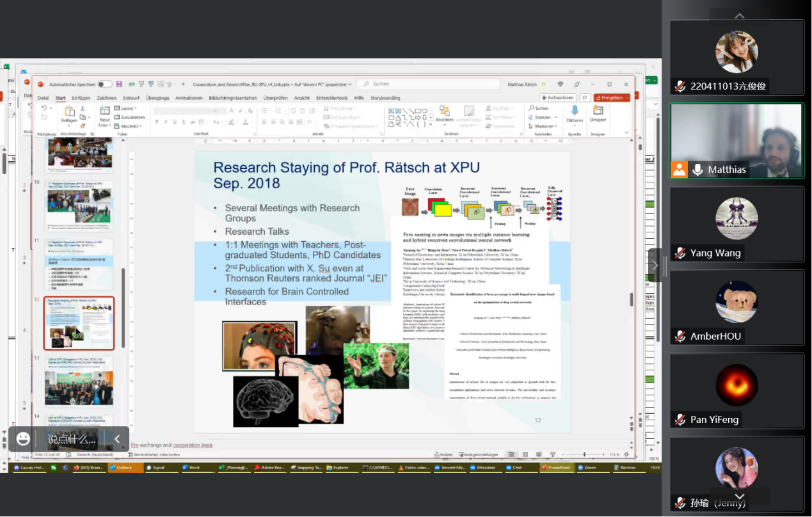Select Matthias video tile
Screen dimensions: 812x517
tap(736, 141)
